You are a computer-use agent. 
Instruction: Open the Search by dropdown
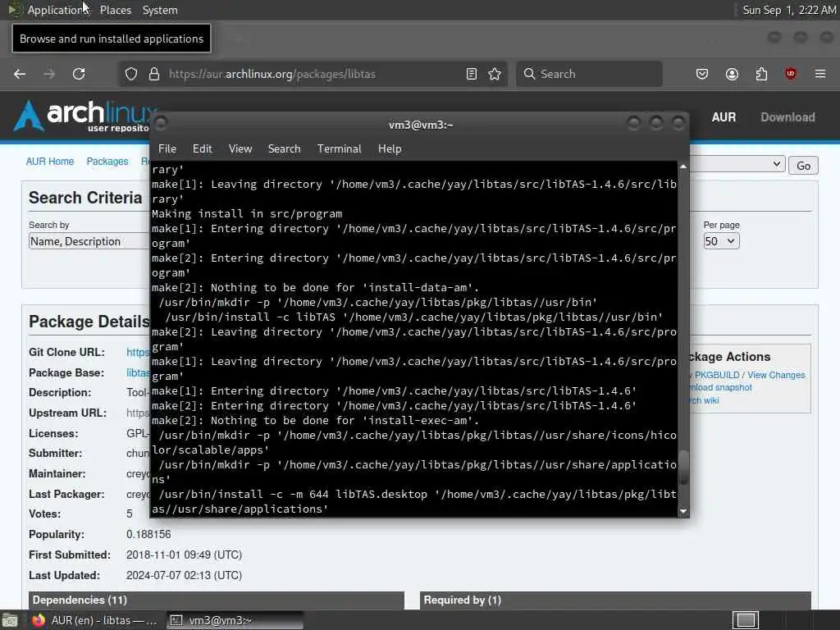pyautogui.click(x=89, y=242)
